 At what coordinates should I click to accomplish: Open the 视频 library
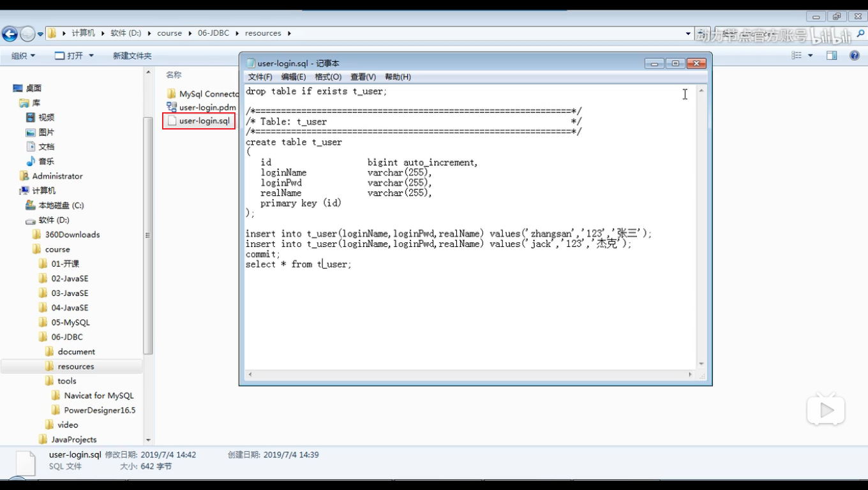click(40, 117)
